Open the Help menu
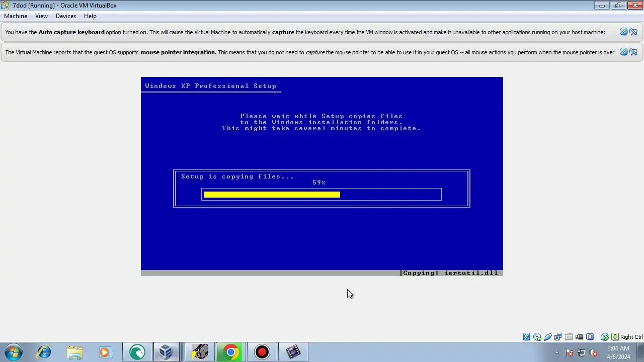644x362 pixels. 90,16
